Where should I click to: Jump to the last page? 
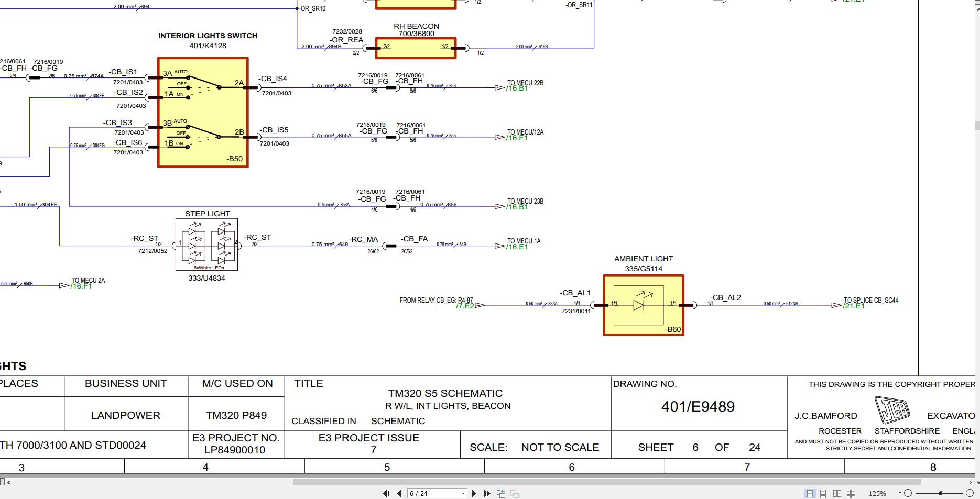click(487, 493)
